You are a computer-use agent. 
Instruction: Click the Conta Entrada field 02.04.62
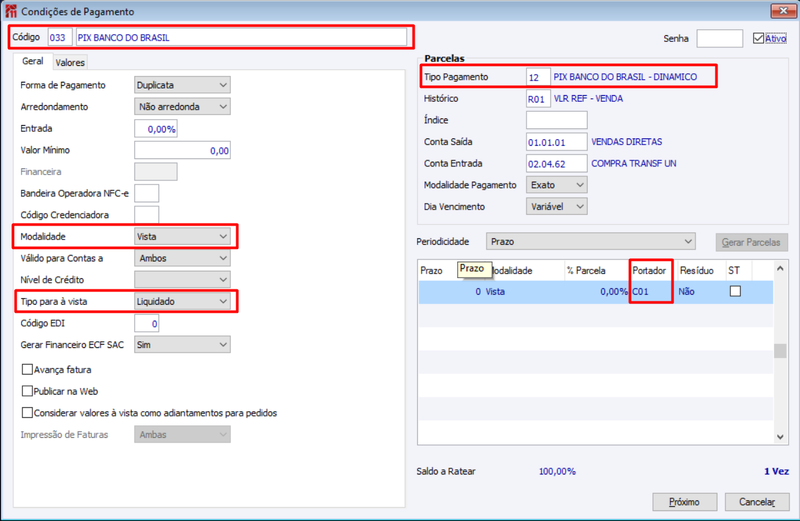click(557, 164)
